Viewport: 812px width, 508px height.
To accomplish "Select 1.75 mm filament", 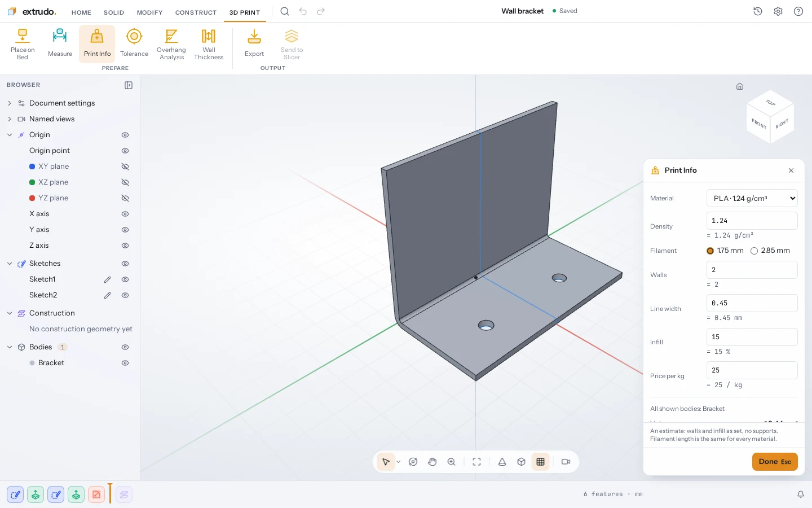I will [710, 251].
